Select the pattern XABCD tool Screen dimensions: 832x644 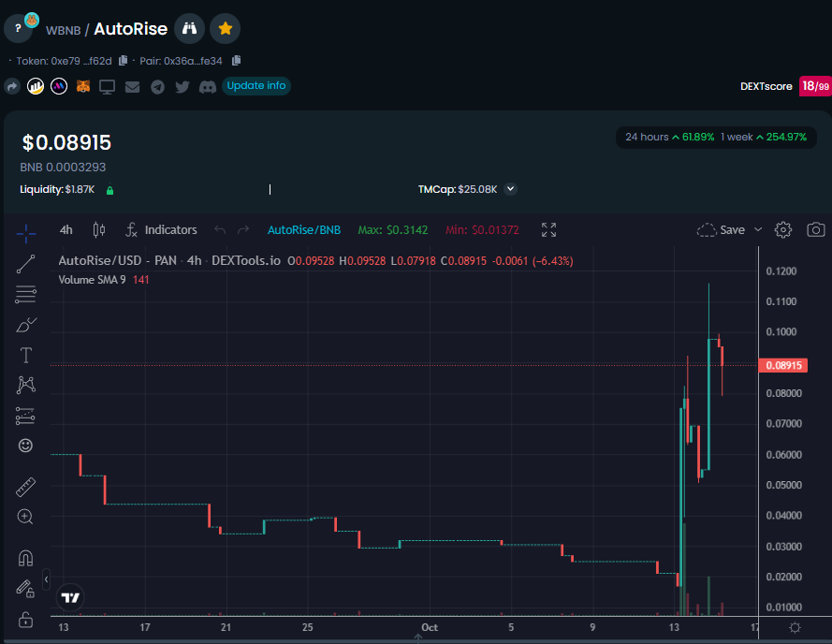point(25,385)
